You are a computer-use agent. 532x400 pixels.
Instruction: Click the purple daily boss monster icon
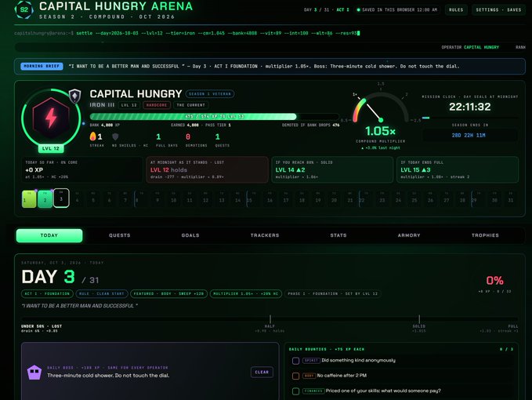click(x=34, y=373)
